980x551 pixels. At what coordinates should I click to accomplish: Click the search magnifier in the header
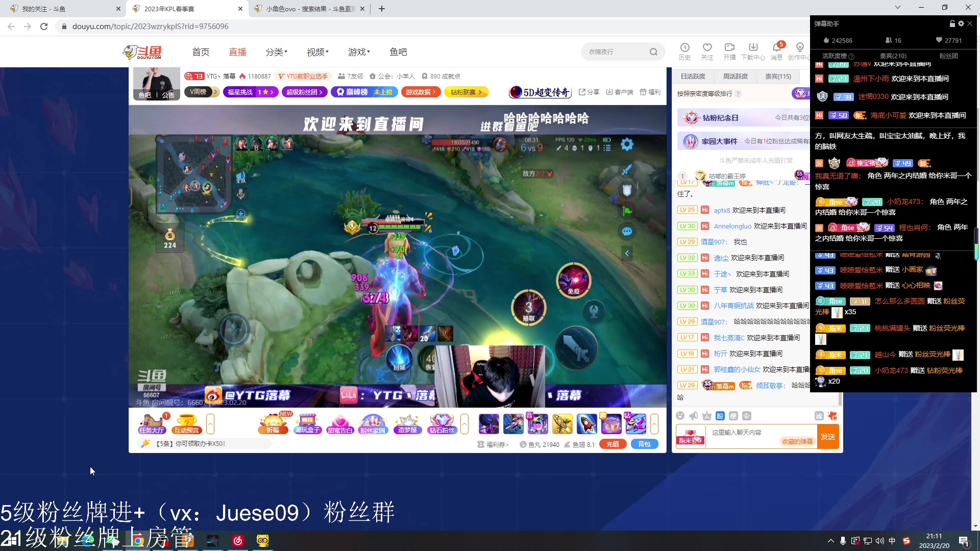pyautogui.click(x=653, y=52)
